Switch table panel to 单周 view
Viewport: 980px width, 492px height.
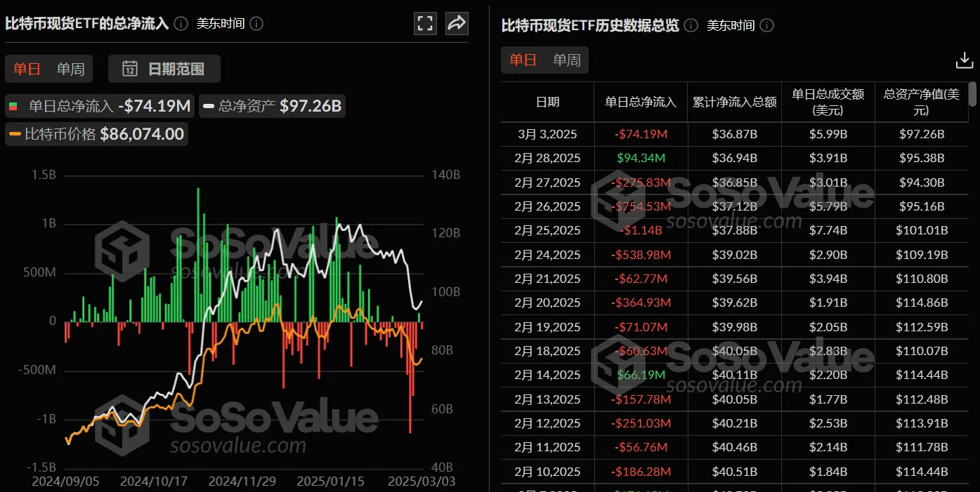(x=566, y=60)
